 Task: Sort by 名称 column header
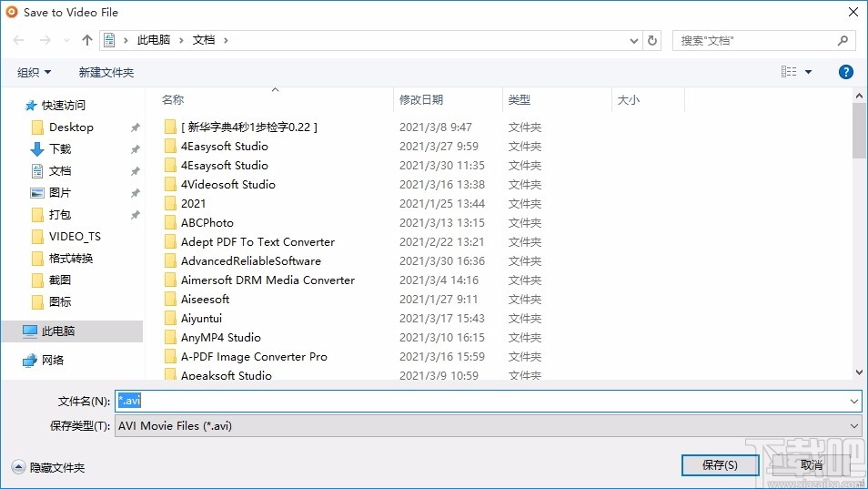(173, 99)
